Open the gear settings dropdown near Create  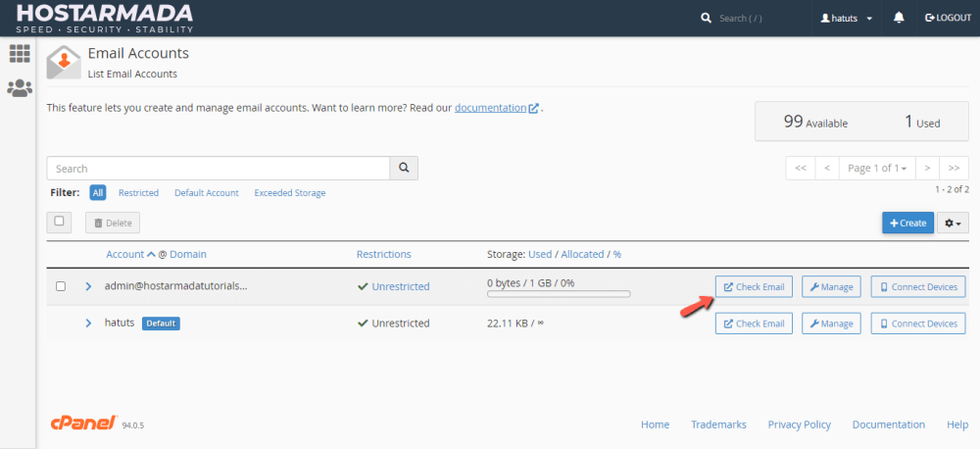point(954,223)
